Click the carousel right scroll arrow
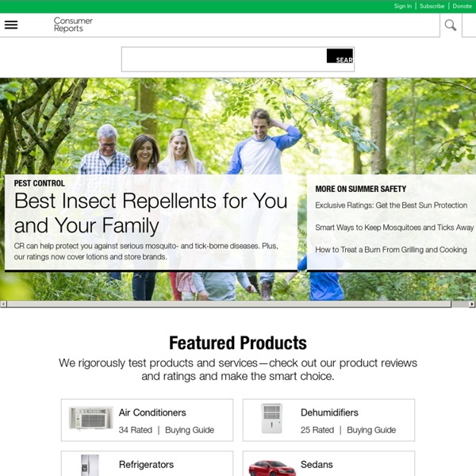The image size is (476, 476). coord(472,304)
